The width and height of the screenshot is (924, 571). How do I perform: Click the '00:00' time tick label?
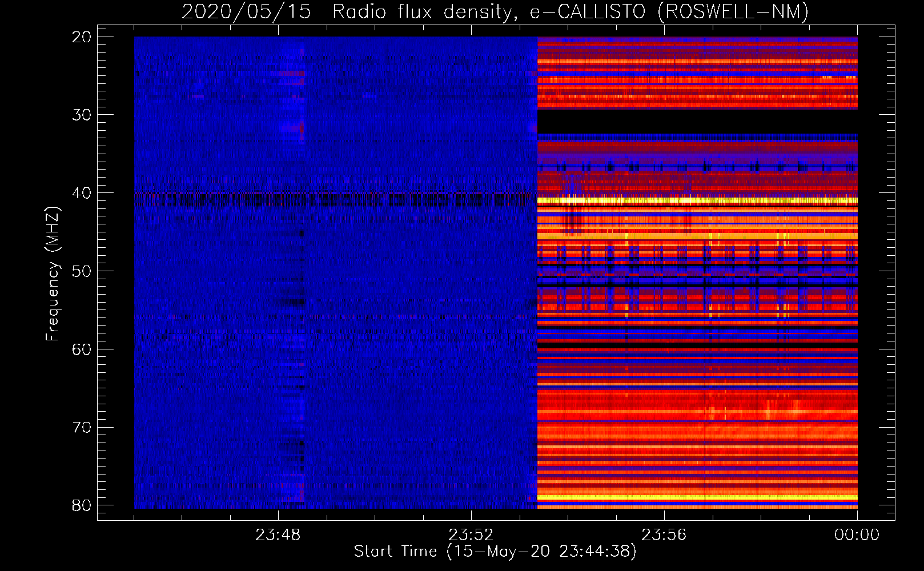857,535
